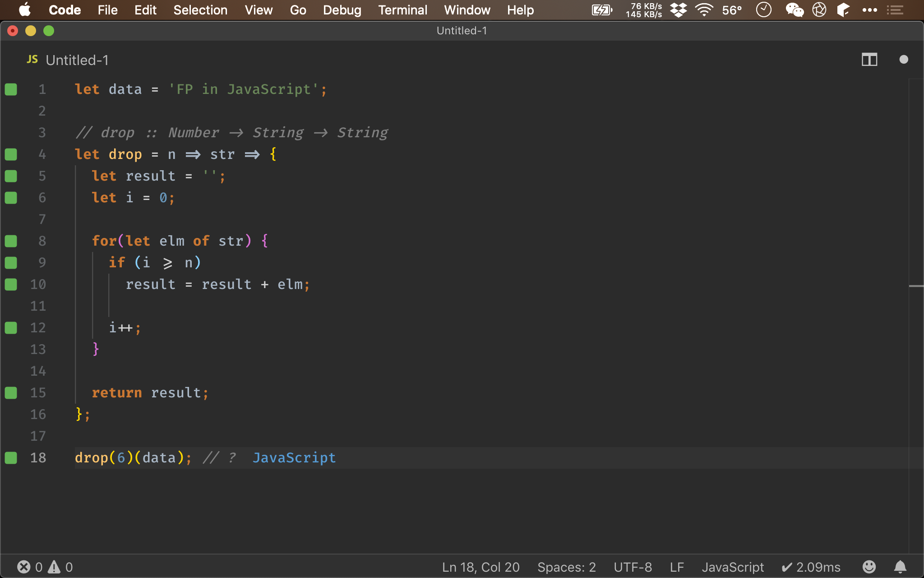The width and height of the screenshot is (924, 578).
Task: Click the warnings triangle in status bar
Action: point(54,567)
